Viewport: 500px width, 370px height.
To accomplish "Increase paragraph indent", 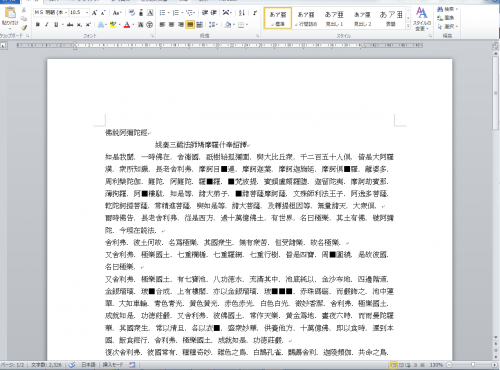I will click(x=214, y=13).
